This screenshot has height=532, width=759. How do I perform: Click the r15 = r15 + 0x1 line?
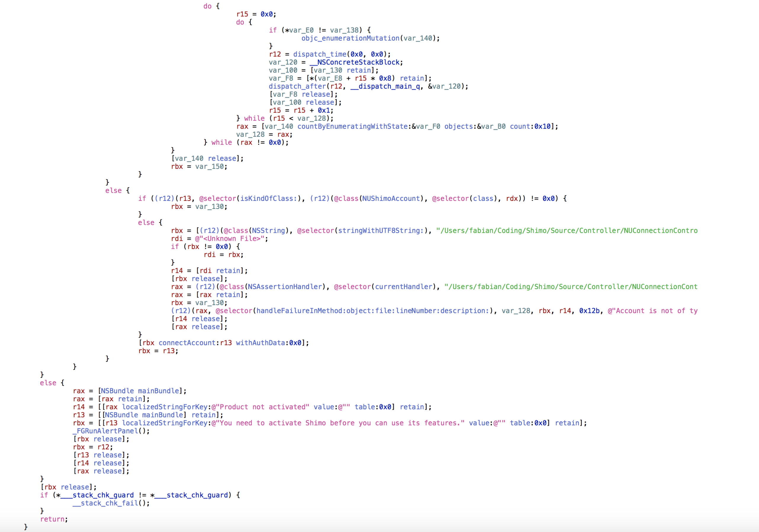pos(301,110)
